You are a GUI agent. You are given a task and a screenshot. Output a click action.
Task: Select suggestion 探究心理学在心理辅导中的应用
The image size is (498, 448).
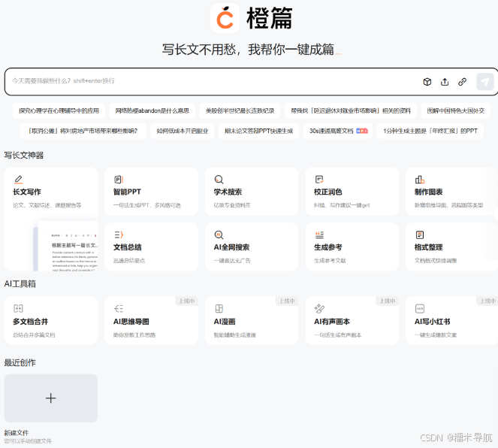59,110
